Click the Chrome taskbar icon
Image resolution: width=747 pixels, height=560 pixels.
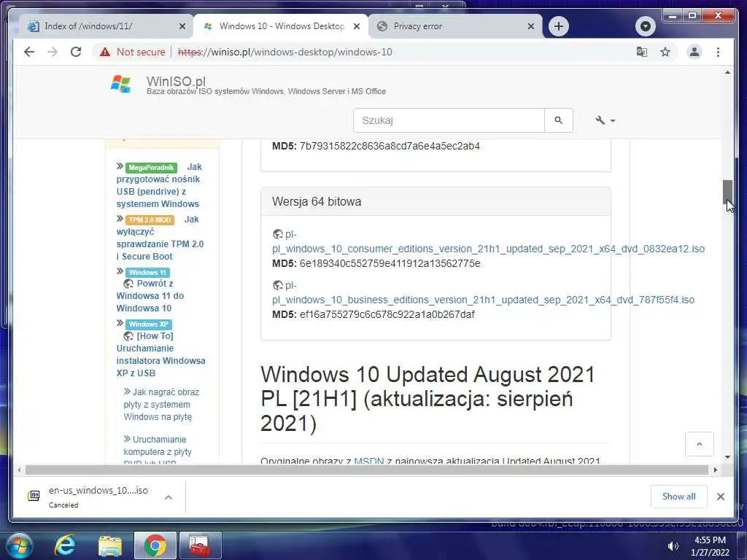155,545
